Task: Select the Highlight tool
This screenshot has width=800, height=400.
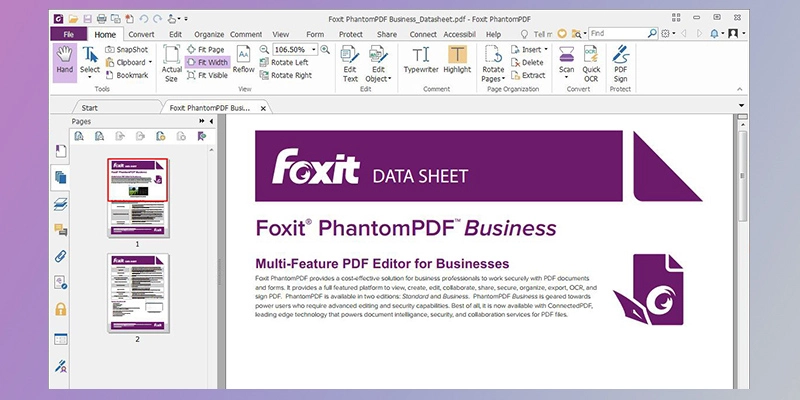Action: (x=457, y=60)
